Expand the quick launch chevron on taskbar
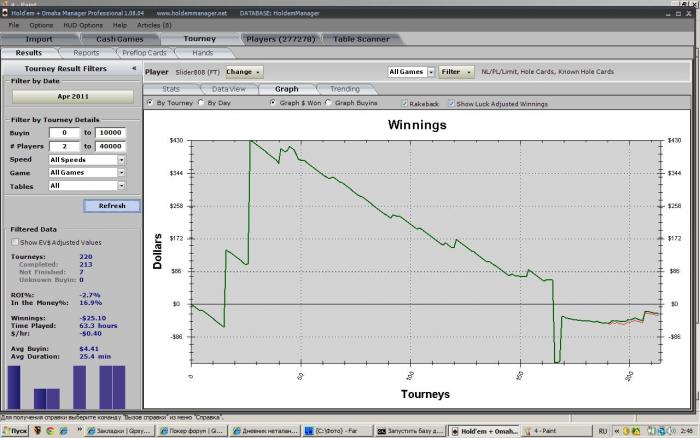 click(79, 430)
